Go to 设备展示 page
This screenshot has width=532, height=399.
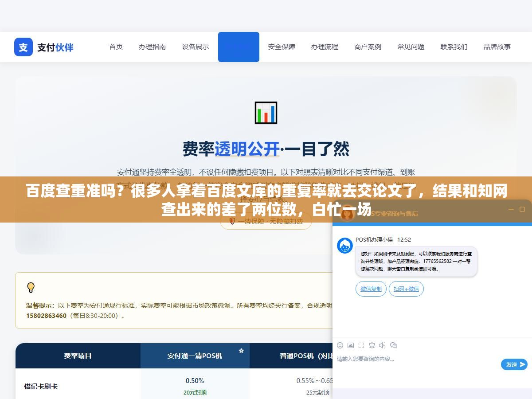pyautogui.click(x=196, y=47)
